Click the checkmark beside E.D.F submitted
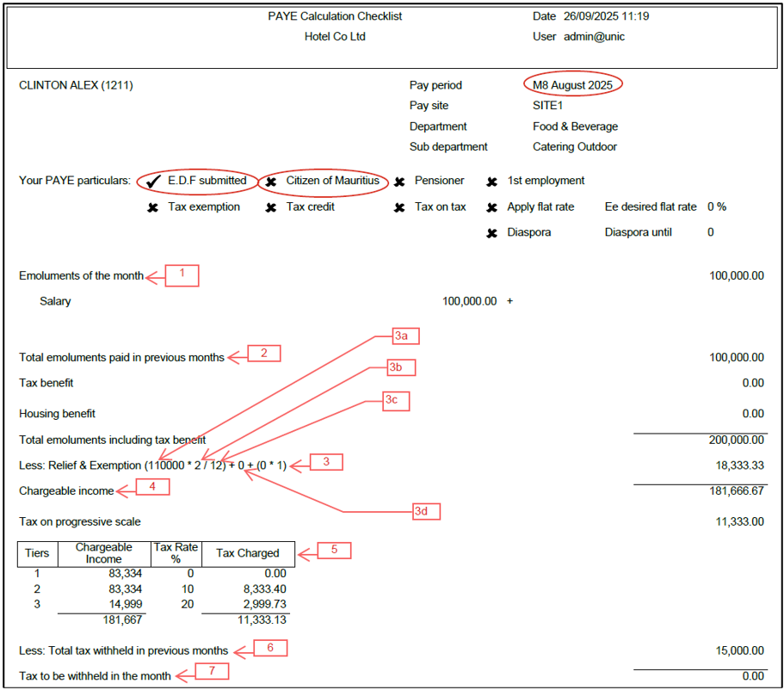784x690 pixels. tap(154, 182)
